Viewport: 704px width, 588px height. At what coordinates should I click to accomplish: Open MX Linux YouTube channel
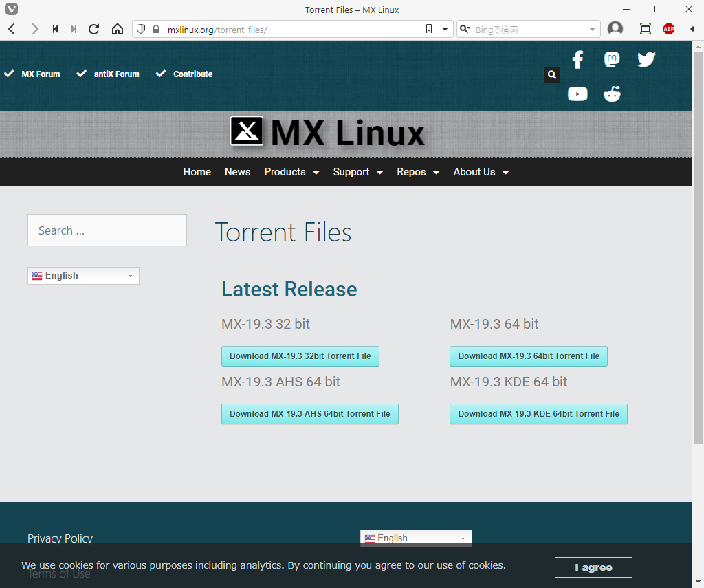click(577, 94)
